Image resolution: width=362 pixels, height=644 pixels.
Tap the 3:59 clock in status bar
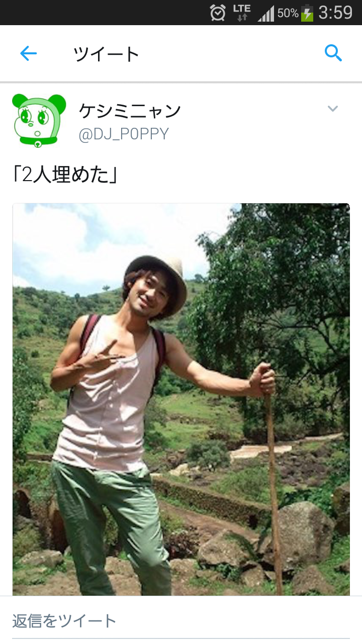[x=335, y=13]
